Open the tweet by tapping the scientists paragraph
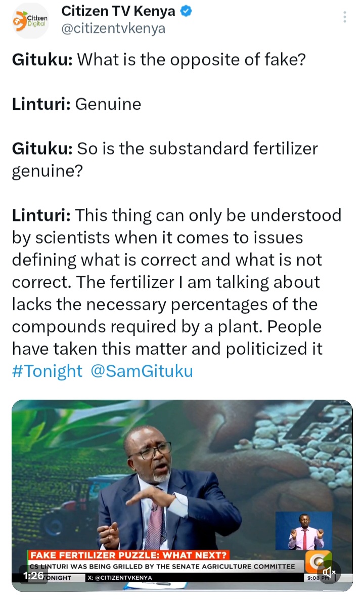Image resolution: width=364 pixels, height=600 pixels. click(x=176, y=282)
